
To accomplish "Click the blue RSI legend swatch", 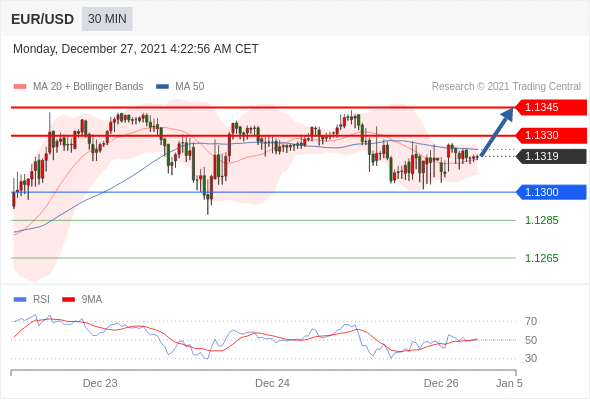I will click(20, 300).
